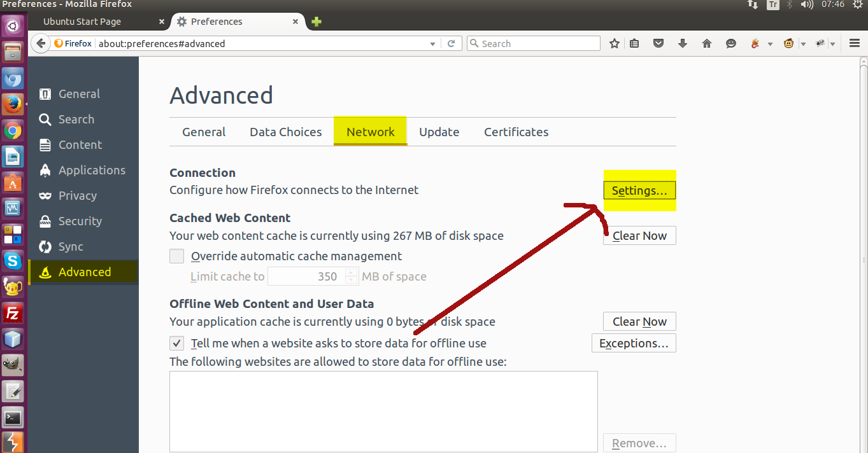Screen dimensions: 868x453
Task: Click the Pocket icon in toolbar
Action: coord(659,43)
